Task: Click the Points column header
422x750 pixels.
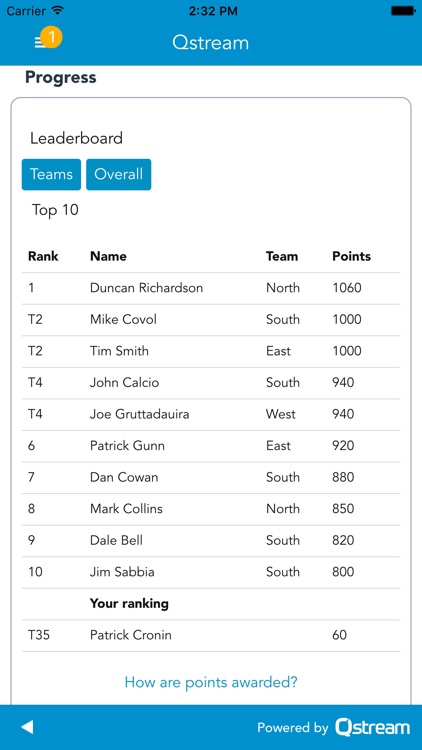Action: [x=351, y=256]
